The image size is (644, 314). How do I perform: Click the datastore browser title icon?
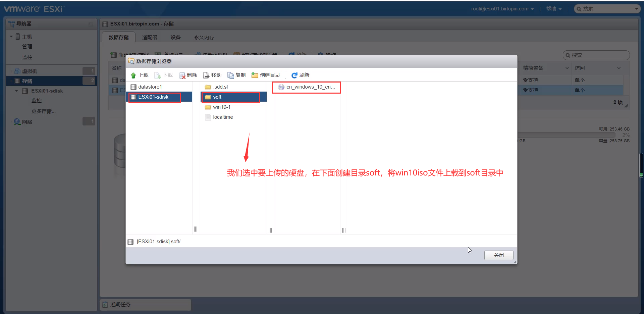(x=131, y=61)
